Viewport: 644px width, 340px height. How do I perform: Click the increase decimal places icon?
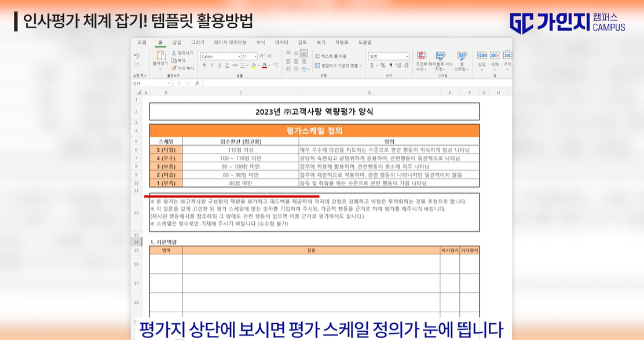coord(397,65)
